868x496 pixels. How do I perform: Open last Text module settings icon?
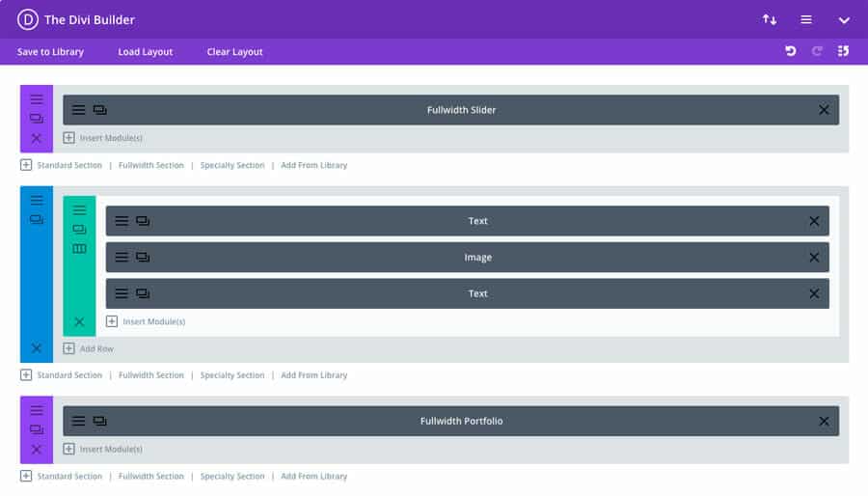coord(122,293)
